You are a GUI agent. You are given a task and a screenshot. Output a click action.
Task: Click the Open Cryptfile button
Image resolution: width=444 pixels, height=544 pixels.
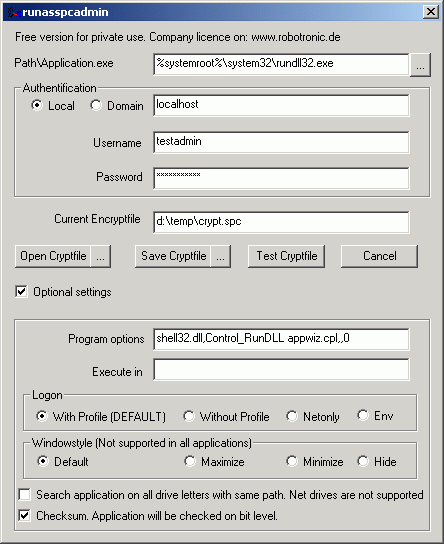click(53, 256)
